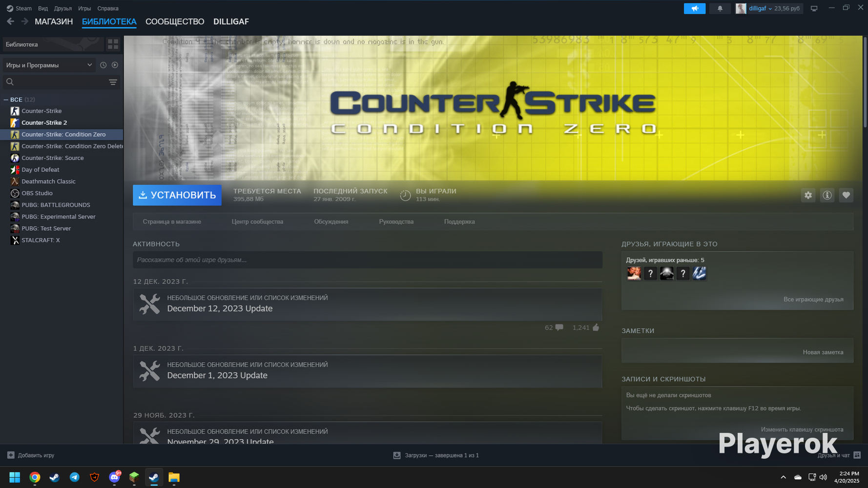Show hidden system tray icons

[783, 477]
